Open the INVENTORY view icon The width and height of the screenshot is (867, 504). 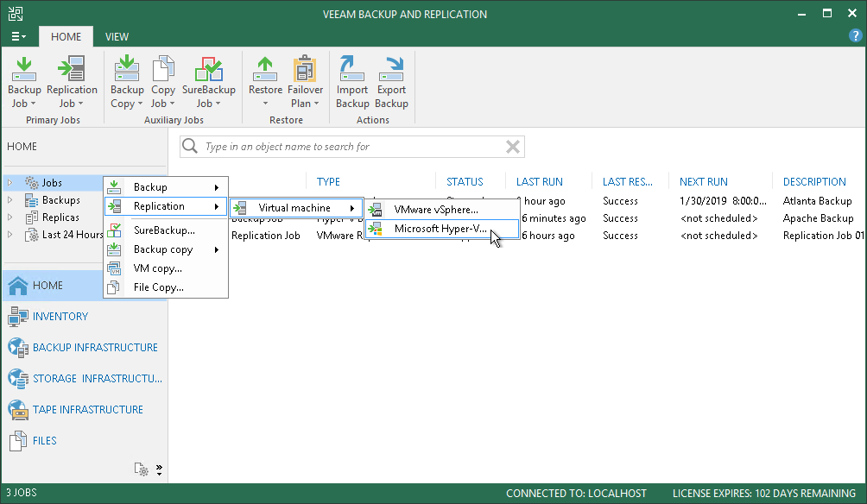(x=18, y=316)
